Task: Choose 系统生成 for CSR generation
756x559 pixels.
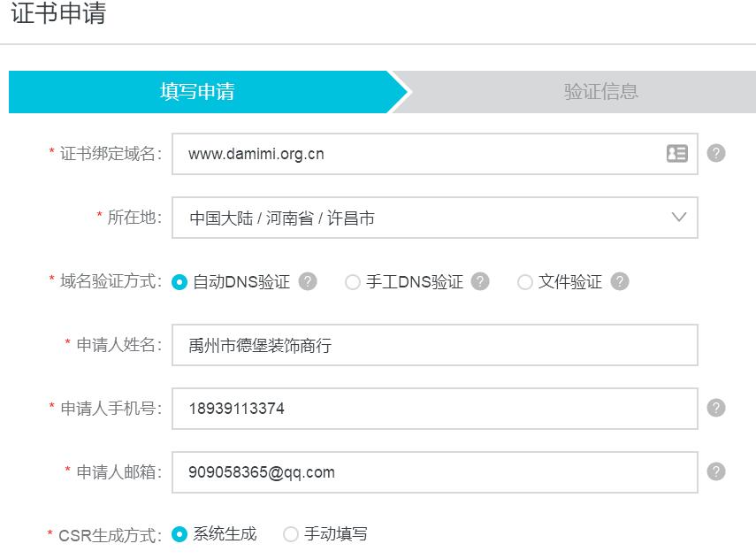Action: point(179,534)
